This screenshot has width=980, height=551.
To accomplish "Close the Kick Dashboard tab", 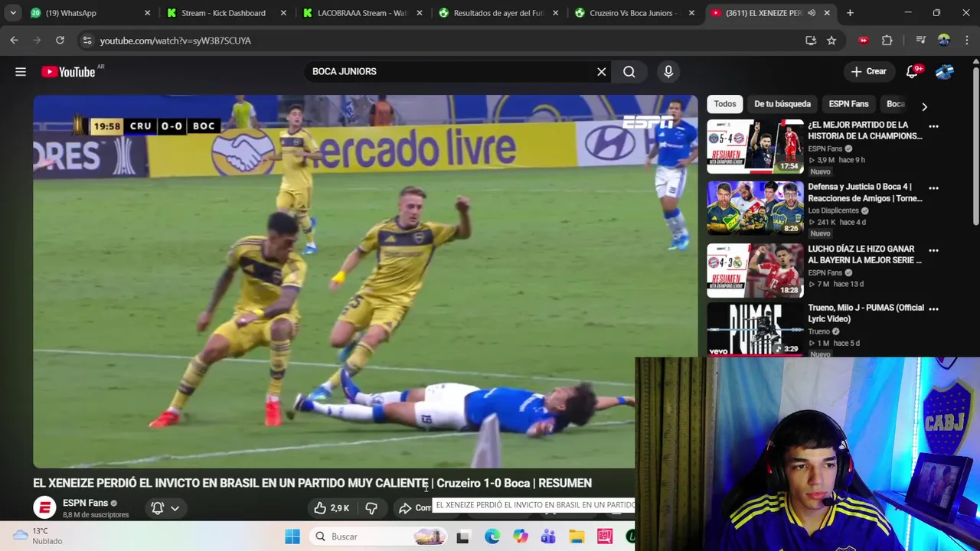I will (x=284, y=13).
